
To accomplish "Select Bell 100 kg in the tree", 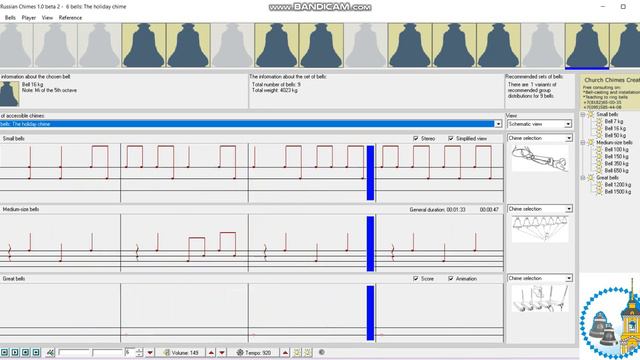I will click(x=616, y=149).
